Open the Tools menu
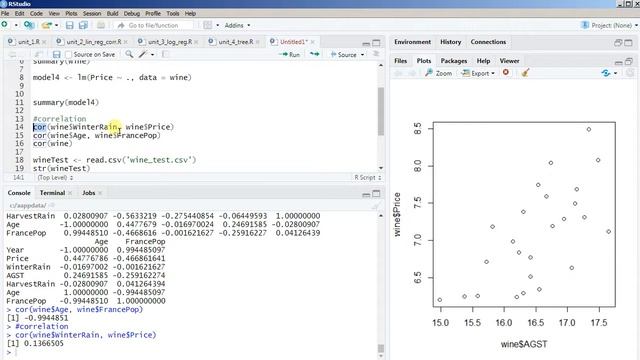 pos(173,13)
